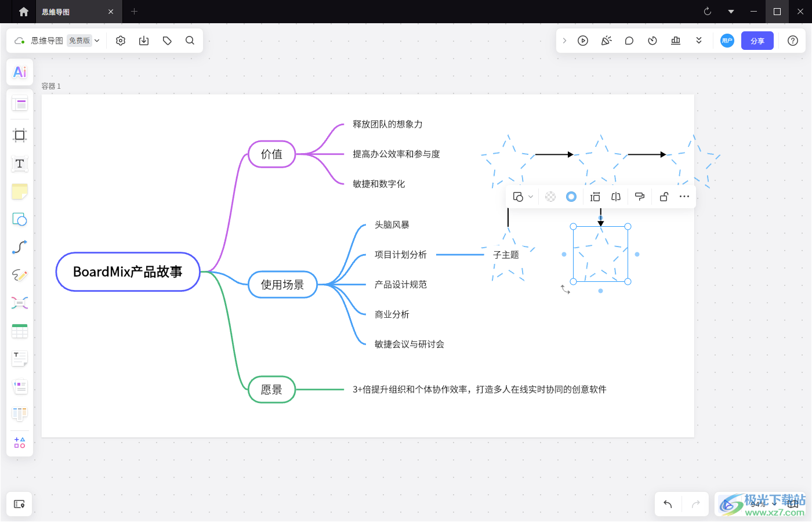Click the flip icon in shape toolbar
Screen dimensions: 812x522
click(616, 197)
